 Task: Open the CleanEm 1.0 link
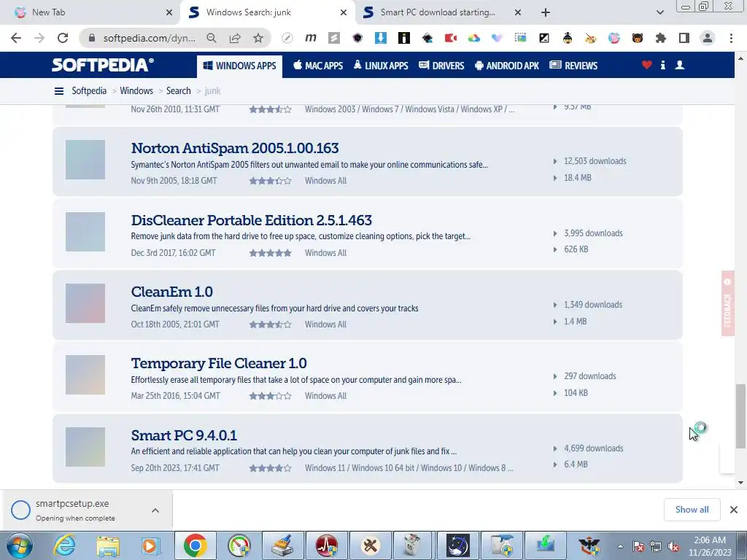pyautogui.click(x=172, y=292)
